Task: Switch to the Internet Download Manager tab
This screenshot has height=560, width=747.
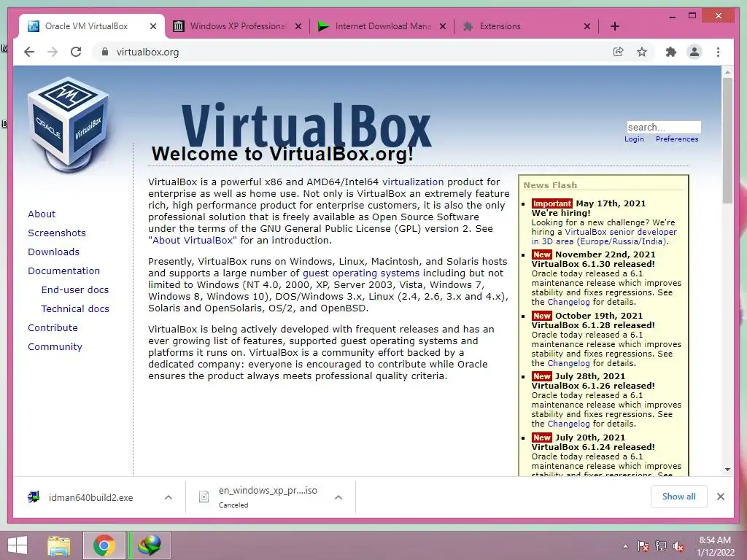Action: [x=382, y=26]
